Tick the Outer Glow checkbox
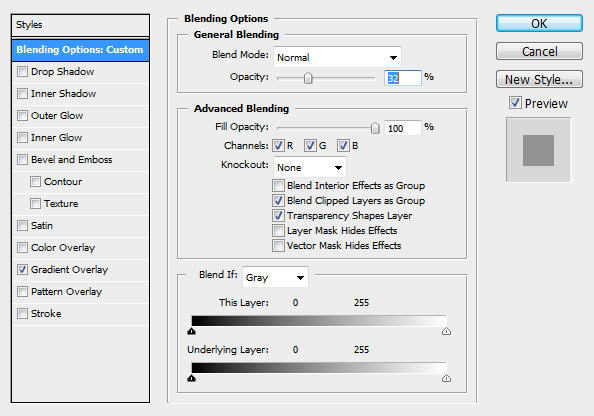Image resolution: width=594 pixels, height=416 pixels. (22, 116)
